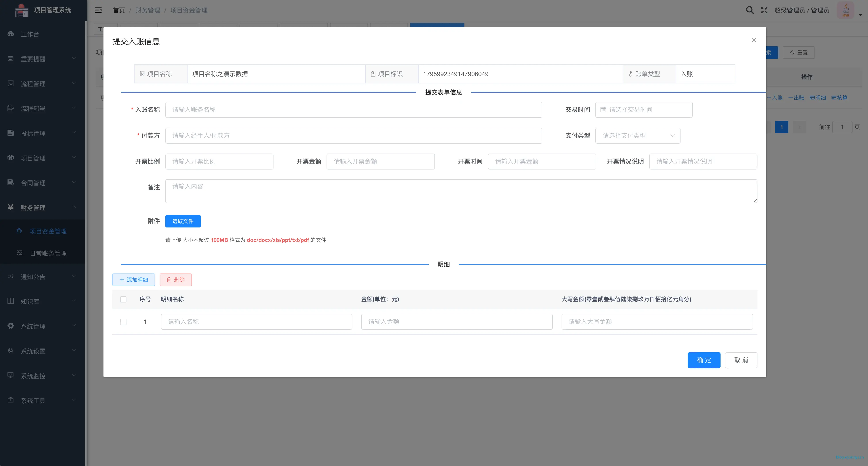Select 日常账务管理 in the sidebar menu
Image resolution: width=868 pixels, height=466 pixels.
pyautogui.click(x=48, y=253)
